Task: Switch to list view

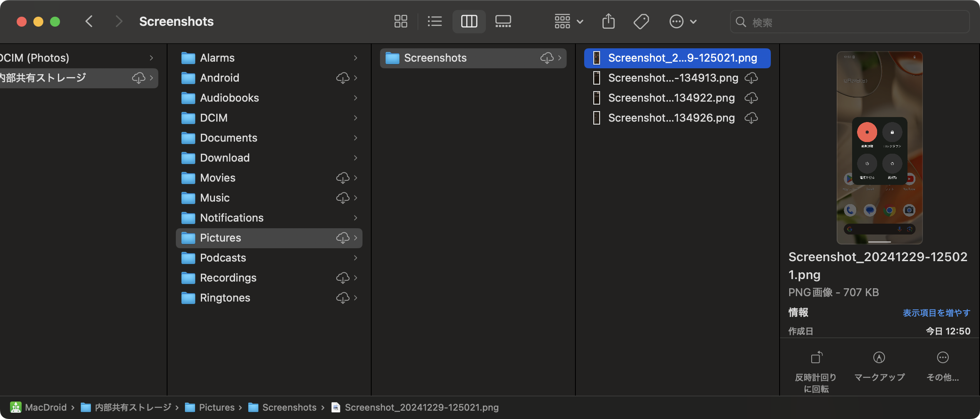Action: tap(435, 21)
